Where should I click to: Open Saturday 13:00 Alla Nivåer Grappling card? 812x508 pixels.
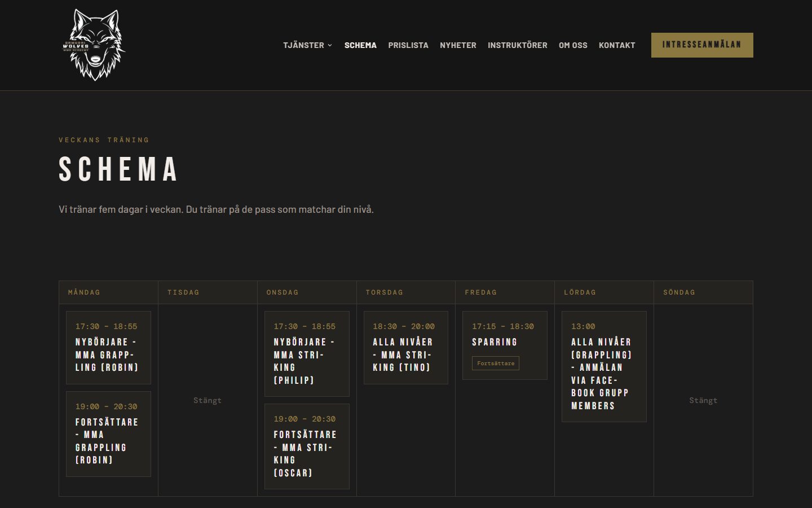pos(604,366)
